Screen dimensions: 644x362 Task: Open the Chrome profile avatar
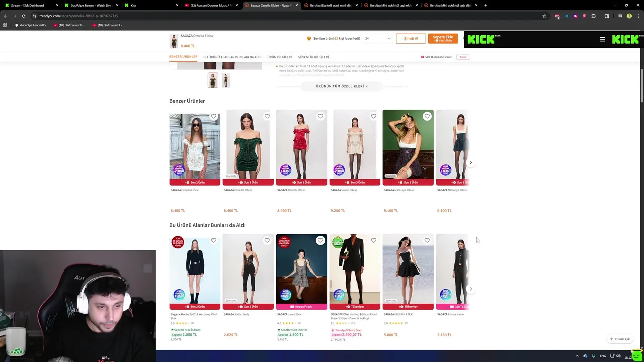point(629,16)
